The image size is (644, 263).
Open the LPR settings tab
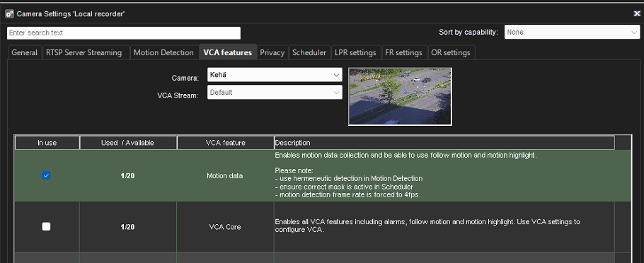(x=355, y=52)
